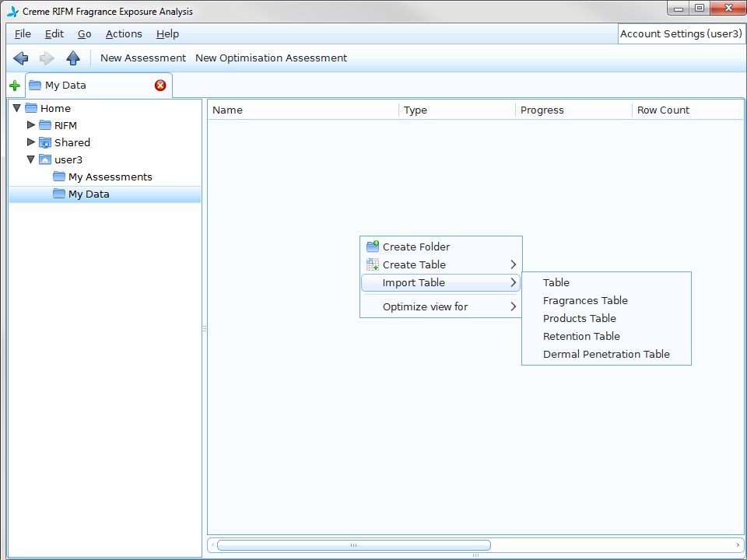Viewport: 747px width, 560px height.
Task: Expand the RIFM tree node
Action: pos(31,124)
